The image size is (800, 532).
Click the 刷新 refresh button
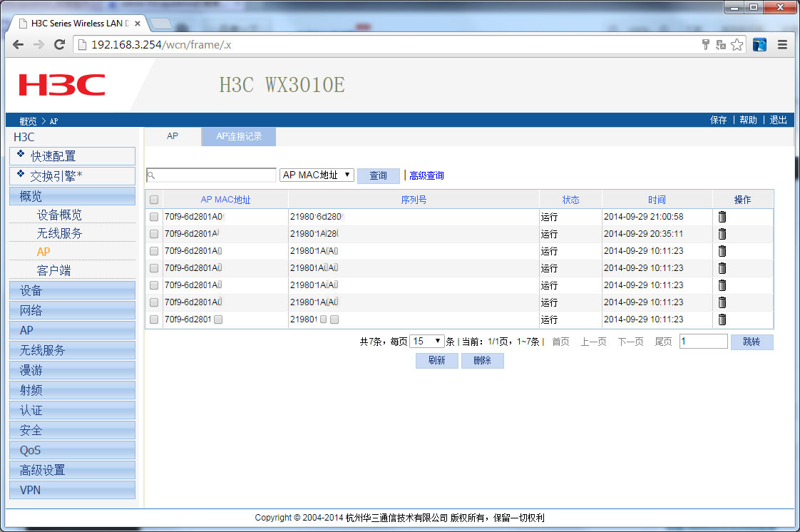pyautogui.click(x=437, y=361)
